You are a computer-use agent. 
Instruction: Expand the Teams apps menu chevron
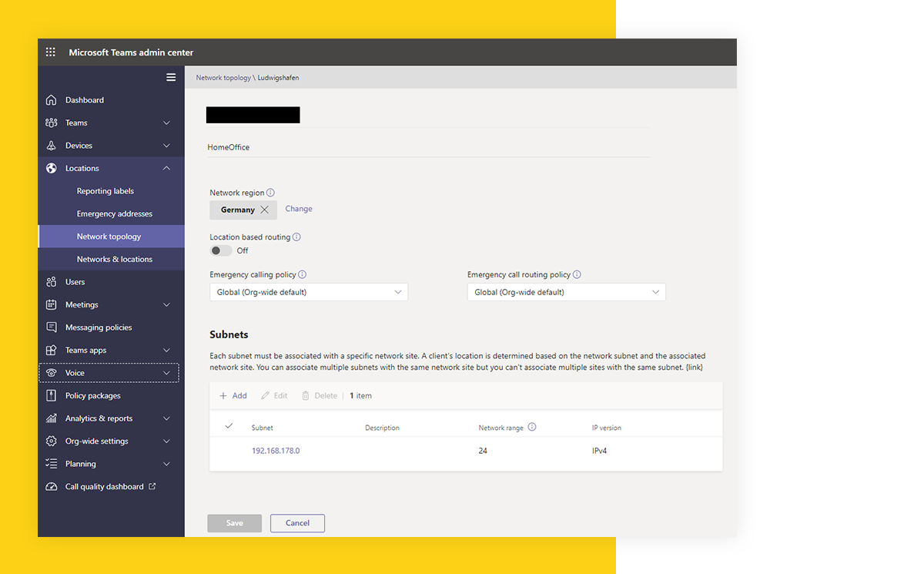[166, 350]
